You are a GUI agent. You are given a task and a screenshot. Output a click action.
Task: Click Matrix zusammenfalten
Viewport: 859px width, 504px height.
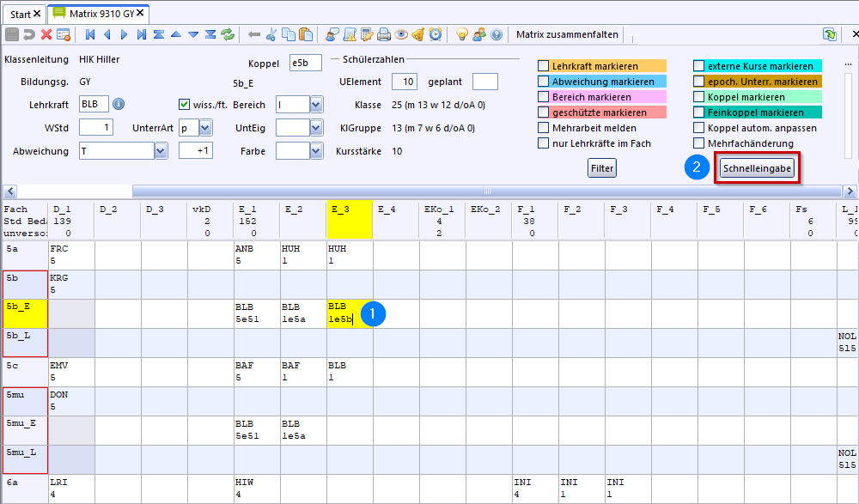click(x=567, y=34)
